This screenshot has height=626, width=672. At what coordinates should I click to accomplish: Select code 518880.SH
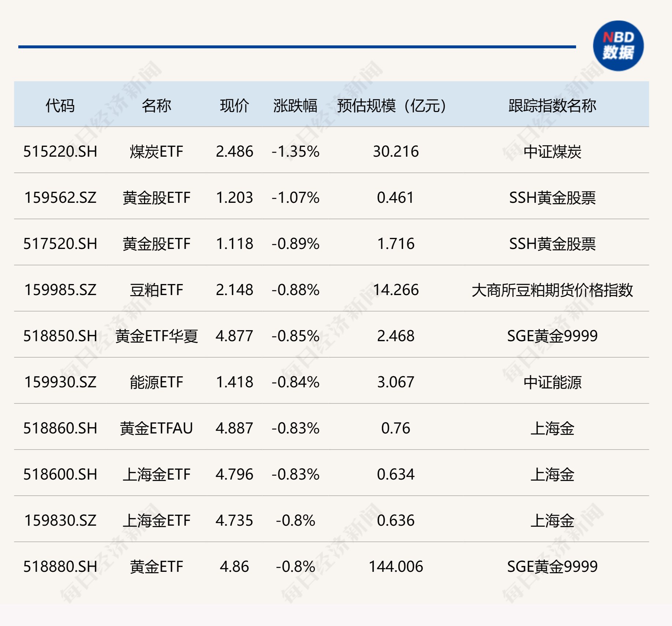[60, 567]
